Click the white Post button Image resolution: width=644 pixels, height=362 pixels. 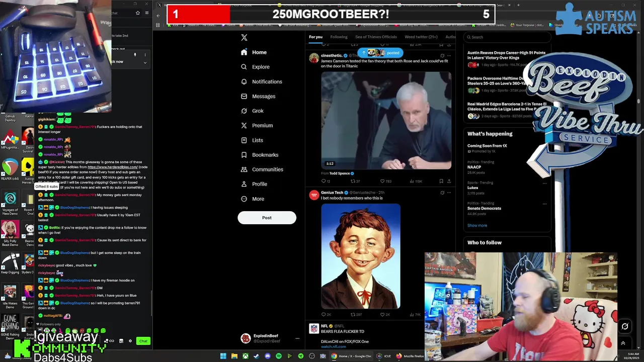[267, 218]
